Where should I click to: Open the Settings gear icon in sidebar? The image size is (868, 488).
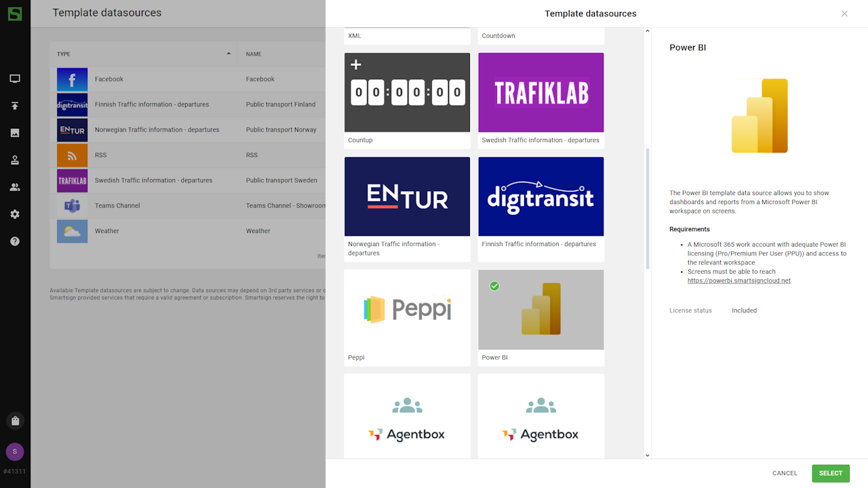pos(15,214)
